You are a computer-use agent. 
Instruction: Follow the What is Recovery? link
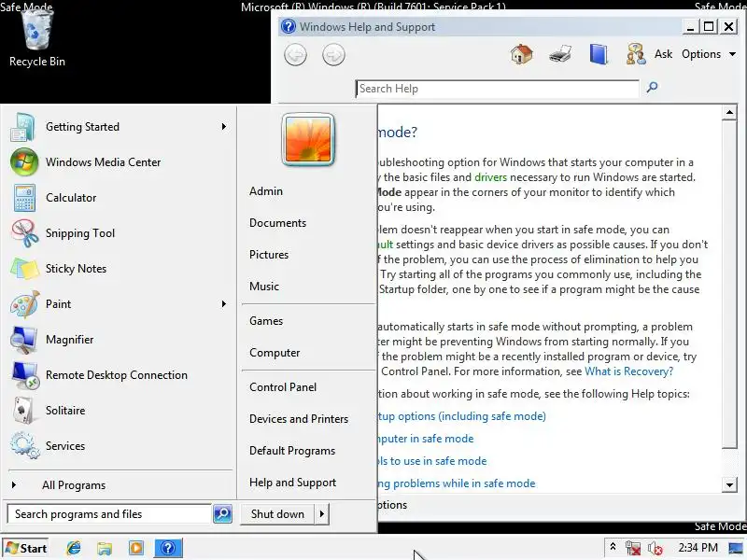pos(628,371)
